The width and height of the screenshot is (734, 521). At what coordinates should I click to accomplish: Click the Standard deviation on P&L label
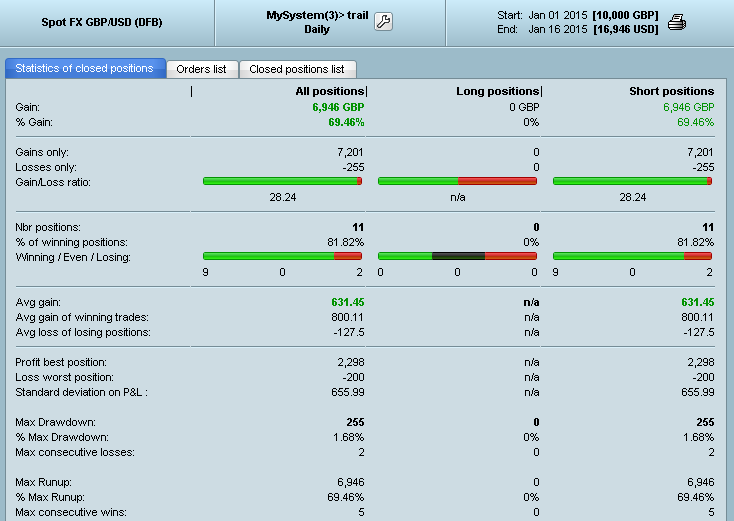coord(81,392)
